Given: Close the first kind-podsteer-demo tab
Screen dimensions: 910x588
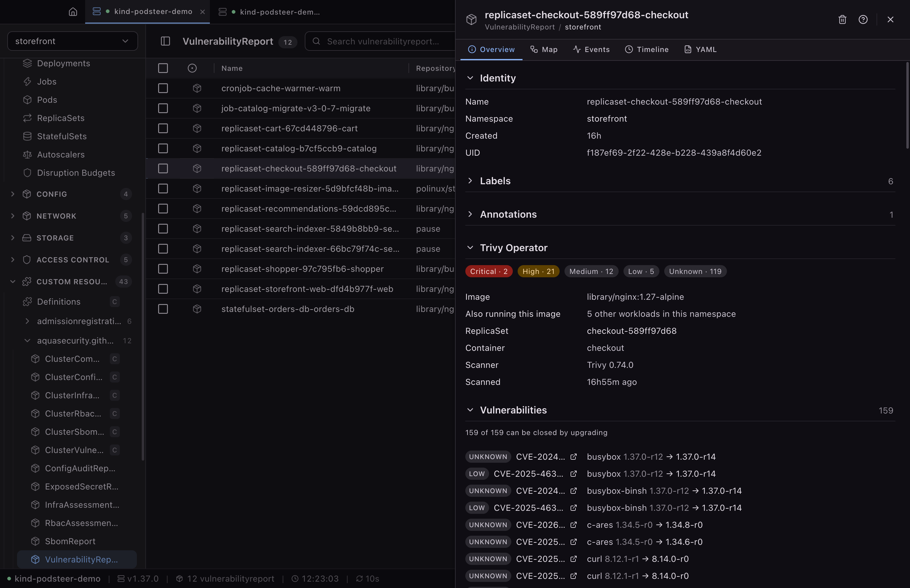Looking at the screenshot, I should click(202, 12).
